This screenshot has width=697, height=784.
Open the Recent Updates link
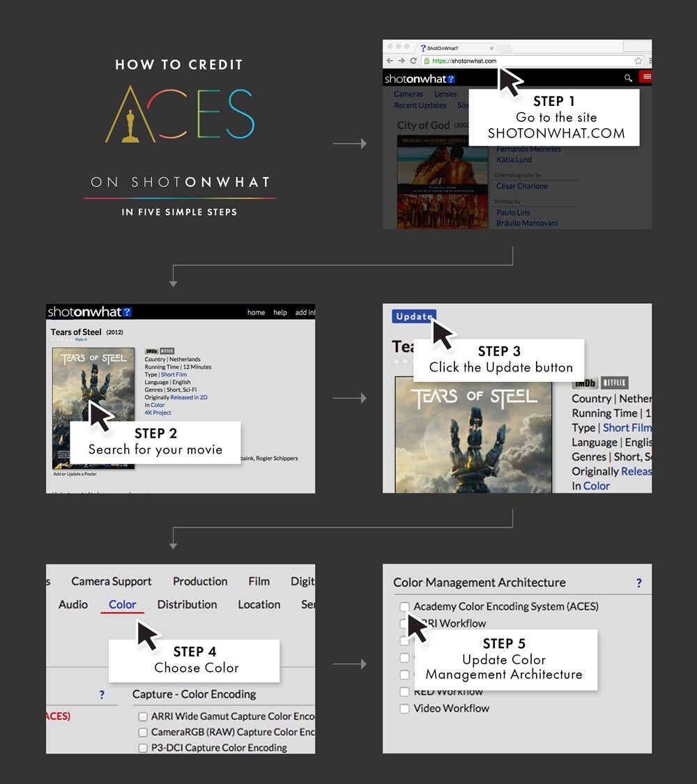420,105
